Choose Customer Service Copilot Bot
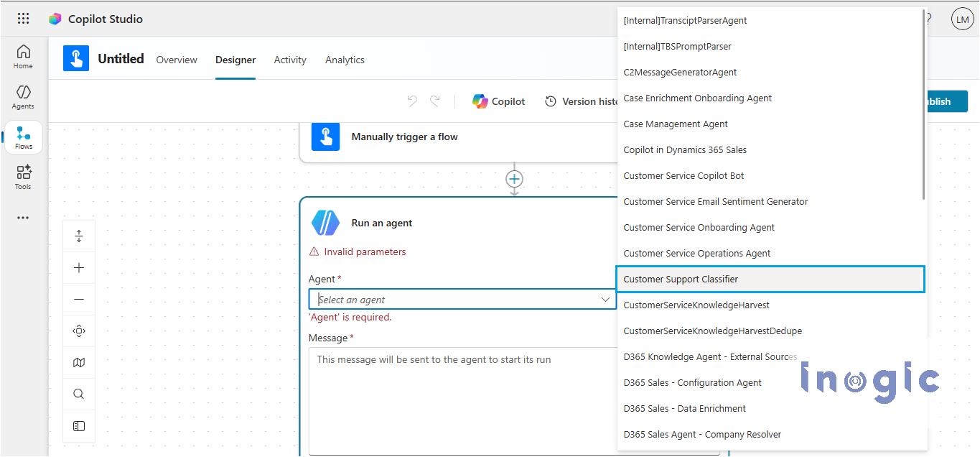980x457 pixels. click(770, 175)
